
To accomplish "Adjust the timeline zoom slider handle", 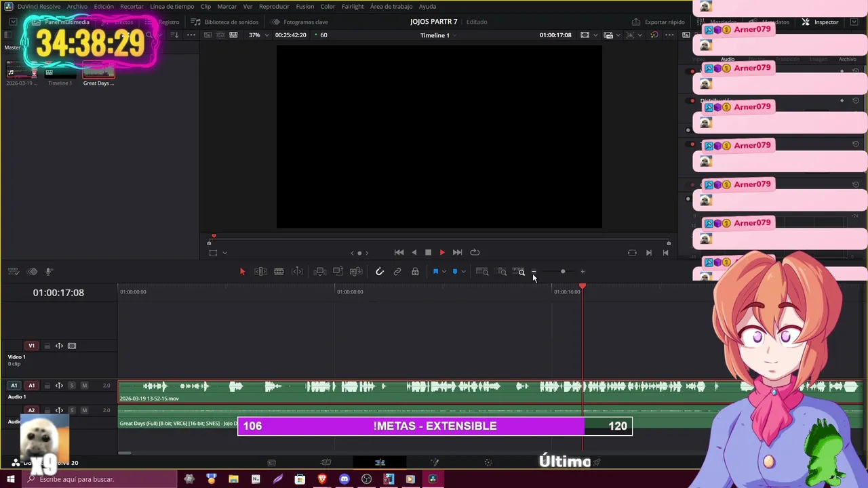I will [563, 272].
